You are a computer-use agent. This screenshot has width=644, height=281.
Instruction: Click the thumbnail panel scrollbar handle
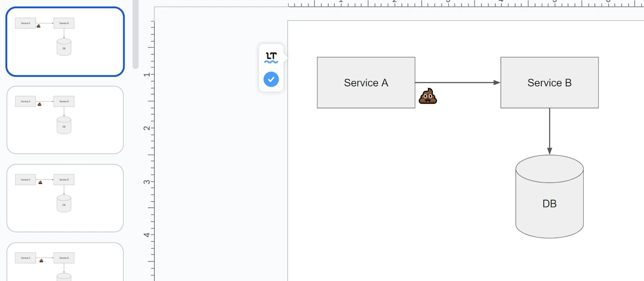pos(136,34)
